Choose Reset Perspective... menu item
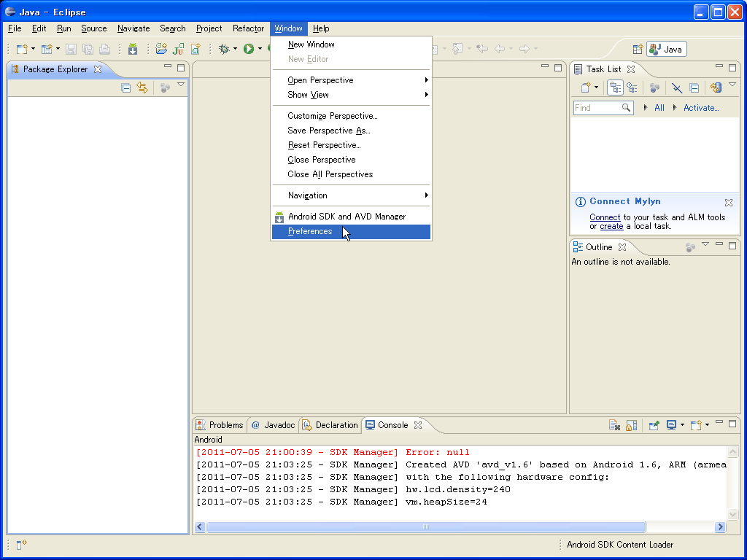 [351, 145]
